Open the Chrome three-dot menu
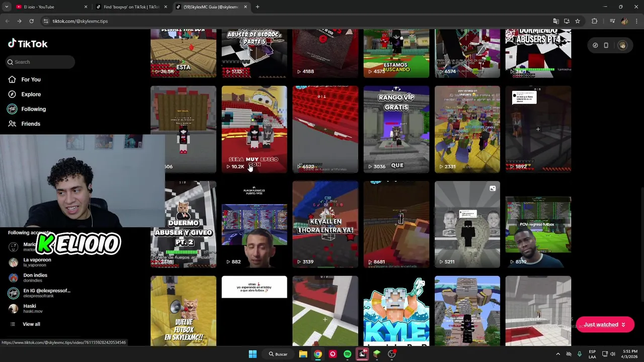Viewport: 644px width, 362px height. coord(636,21)
